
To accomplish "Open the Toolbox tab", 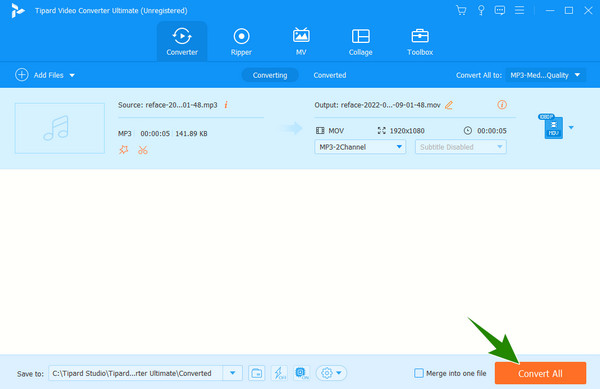I will click(x=420, y=41).
